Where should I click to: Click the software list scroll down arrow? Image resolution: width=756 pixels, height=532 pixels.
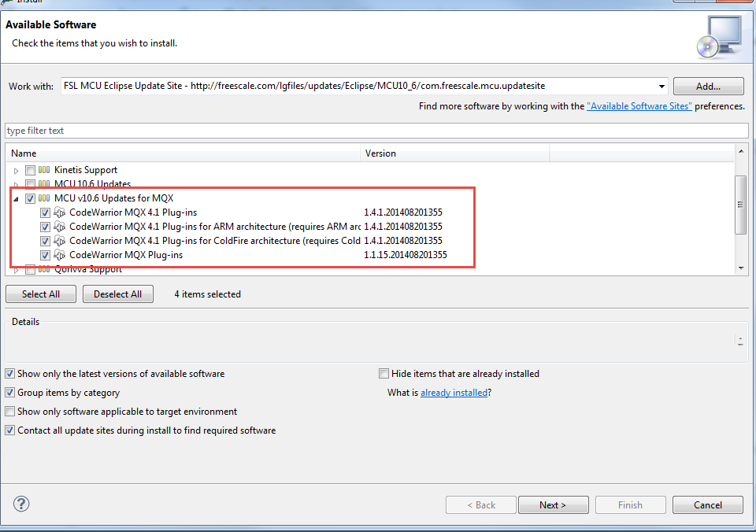(741, 268)
